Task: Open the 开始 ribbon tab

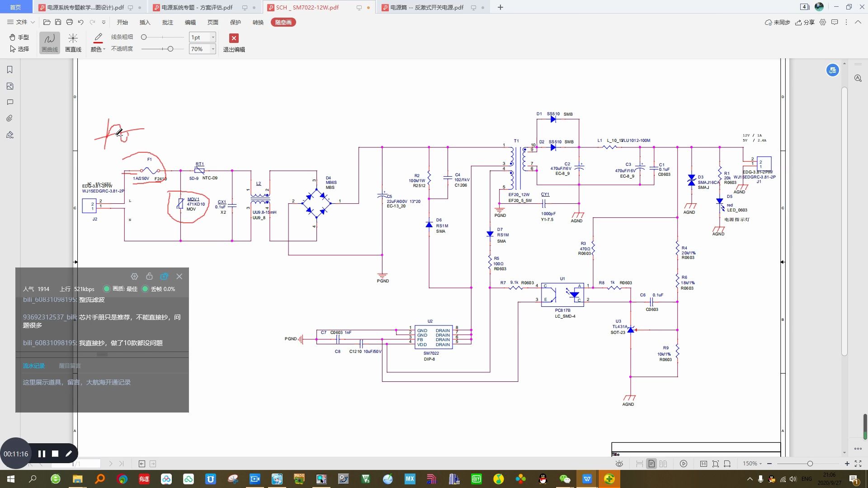Action: tap(122, 22)
